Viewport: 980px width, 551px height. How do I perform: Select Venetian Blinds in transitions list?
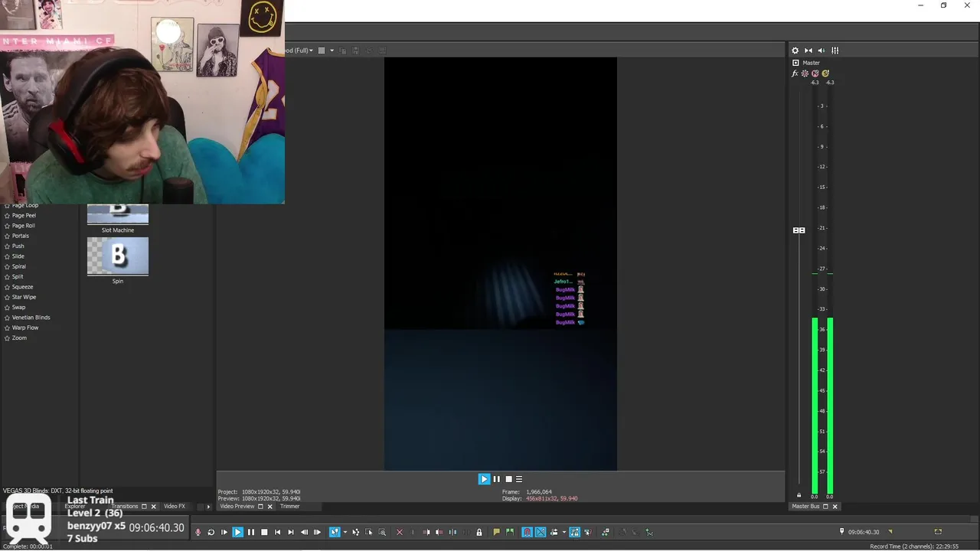point(31,318)
